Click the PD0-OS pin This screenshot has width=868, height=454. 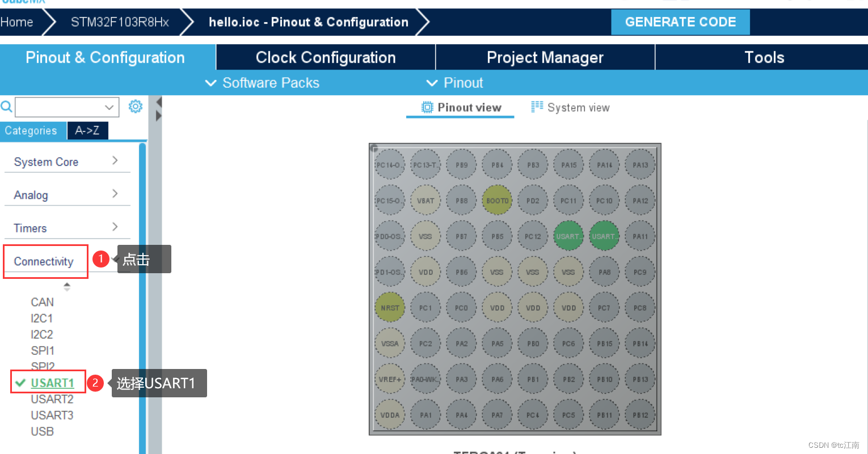(x=390, y=236)
